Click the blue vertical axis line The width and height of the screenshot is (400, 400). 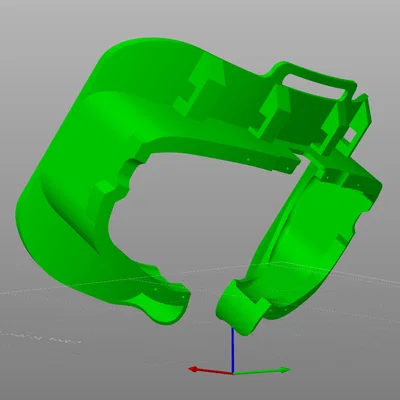233,349
